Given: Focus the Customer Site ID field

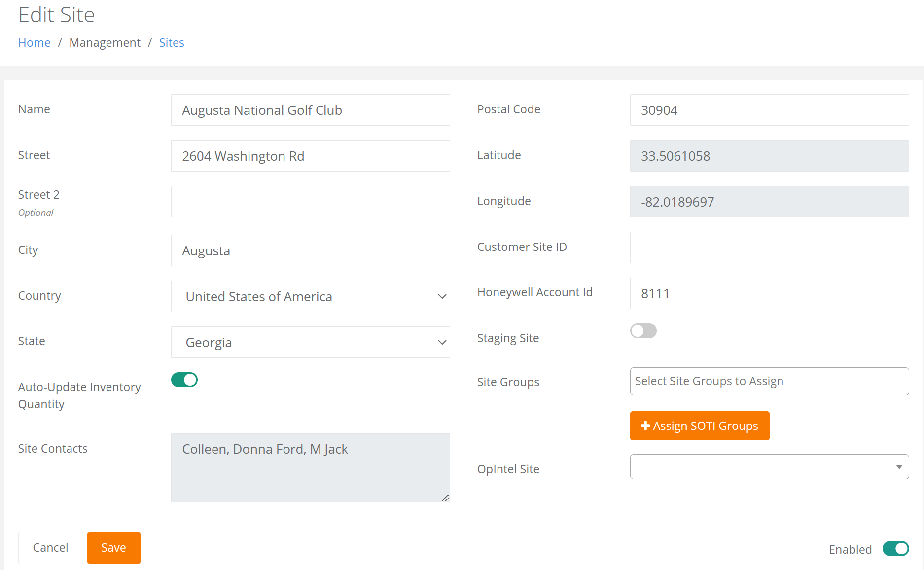Looking at the screenshot, I should click(x=770, y=248).
